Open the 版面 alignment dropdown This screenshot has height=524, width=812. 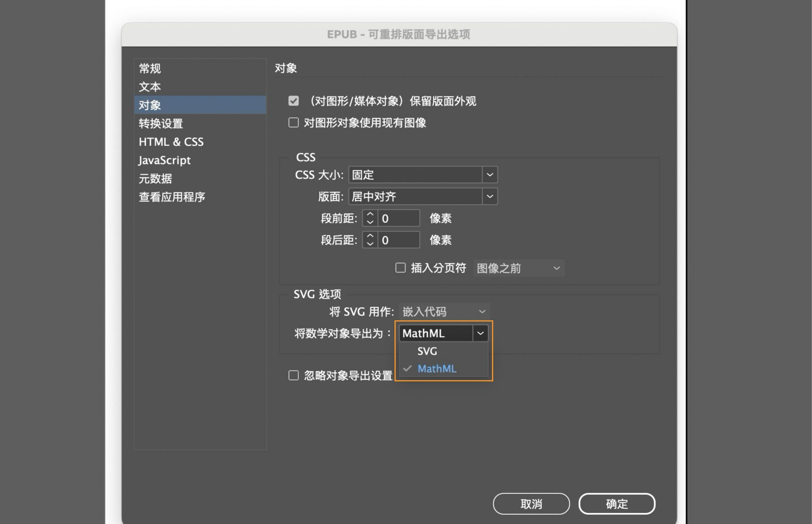pyautogui.click(x=490, y=196)
